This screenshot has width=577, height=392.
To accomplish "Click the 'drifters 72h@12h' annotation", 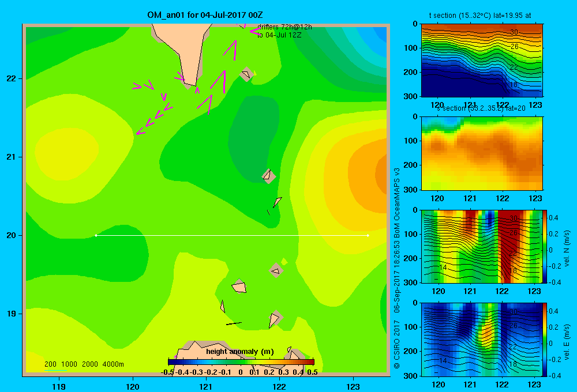I will (x=284, y=27).
